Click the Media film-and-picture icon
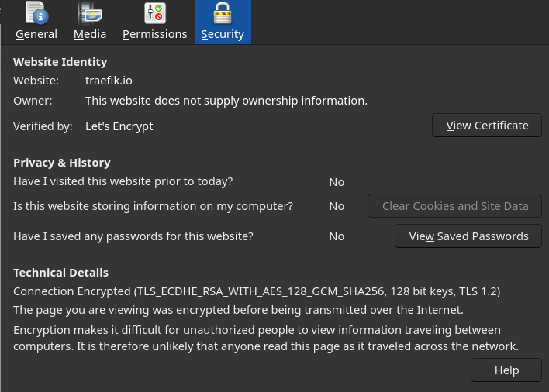 [x=90, y=13]
